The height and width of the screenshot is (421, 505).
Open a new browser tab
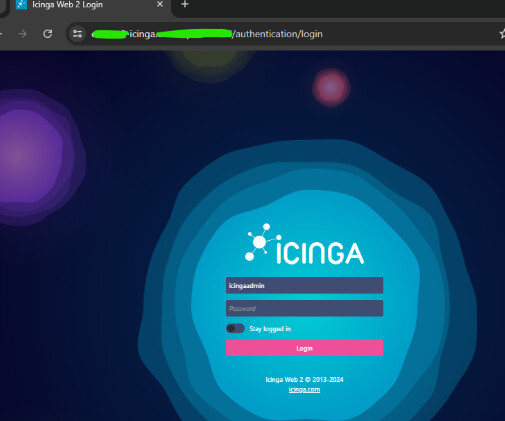(185, 4)
